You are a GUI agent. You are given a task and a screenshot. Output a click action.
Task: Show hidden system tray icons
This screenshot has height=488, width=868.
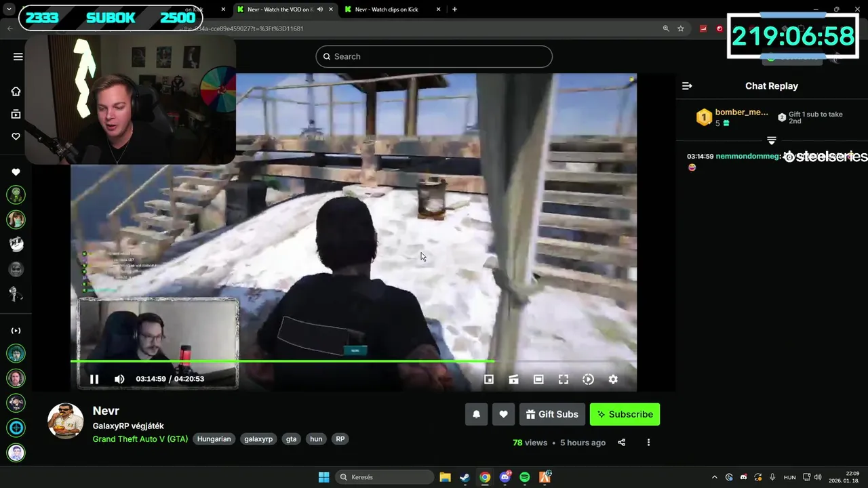714,477
